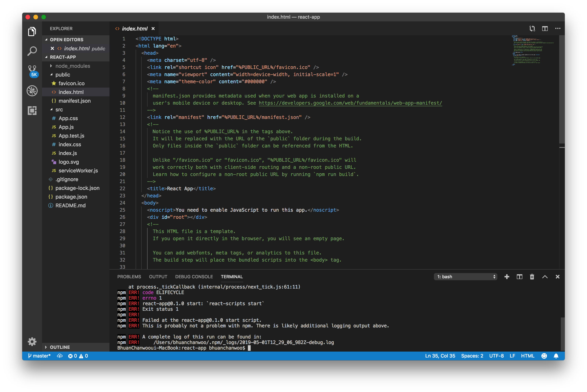This screenshot has width=587, height=392.
Task: Split the editor right
Action: [545, 29]
